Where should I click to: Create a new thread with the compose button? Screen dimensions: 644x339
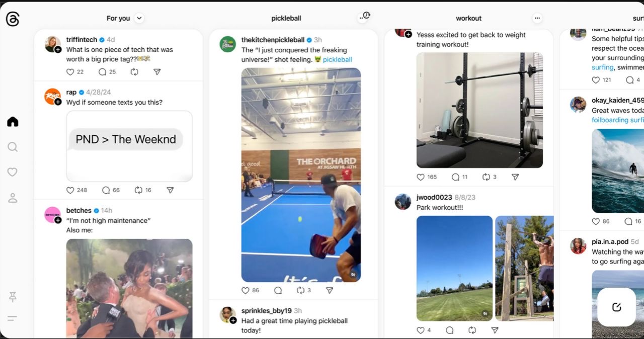(616, 307)
